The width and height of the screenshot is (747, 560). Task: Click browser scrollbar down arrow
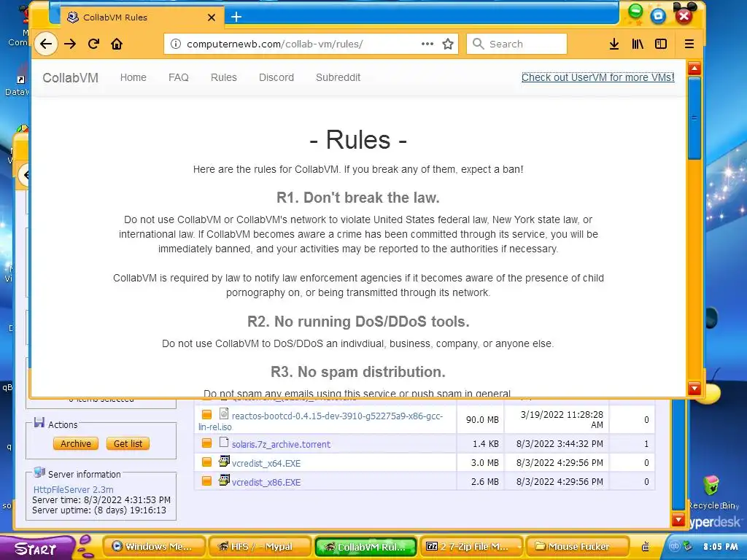tap(694, 389)
